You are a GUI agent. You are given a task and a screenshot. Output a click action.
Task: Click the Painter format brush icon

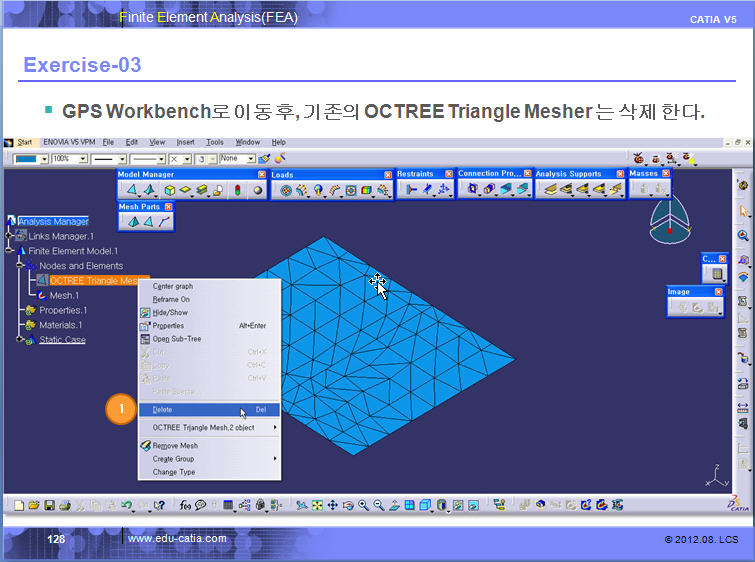point(263,158)
